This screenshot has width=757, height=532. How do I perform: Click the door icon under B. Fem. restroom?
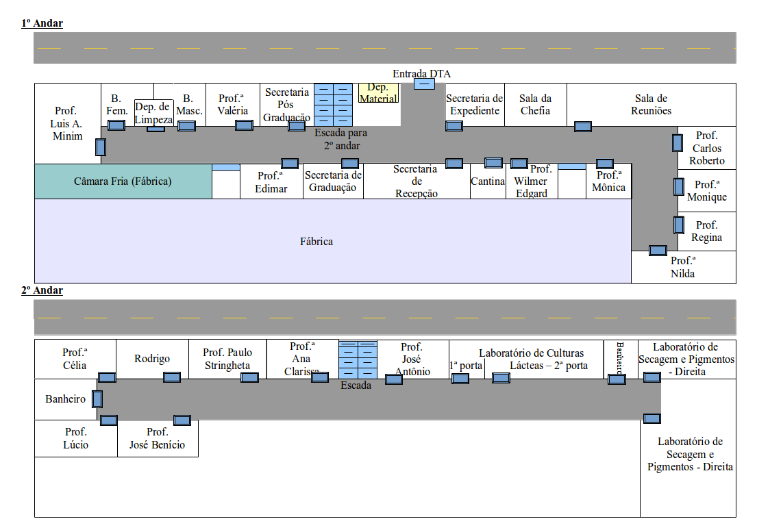click(116, 125)
